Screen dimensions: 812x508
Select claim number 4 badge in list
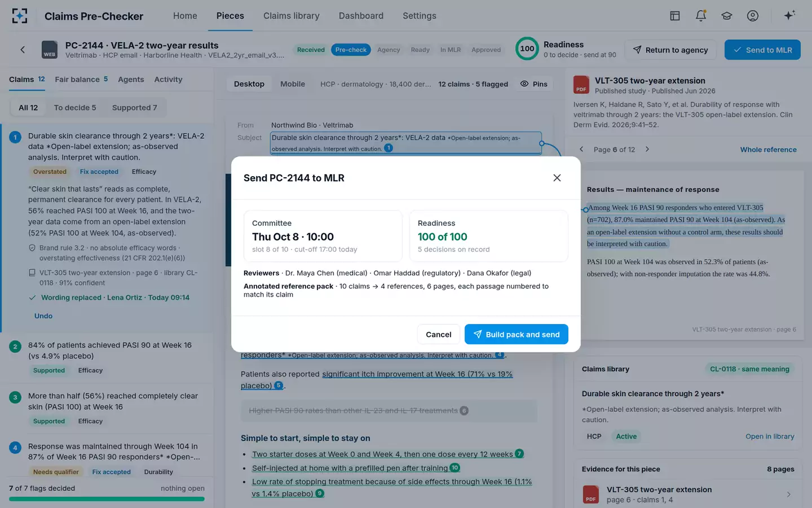(15, 448)
